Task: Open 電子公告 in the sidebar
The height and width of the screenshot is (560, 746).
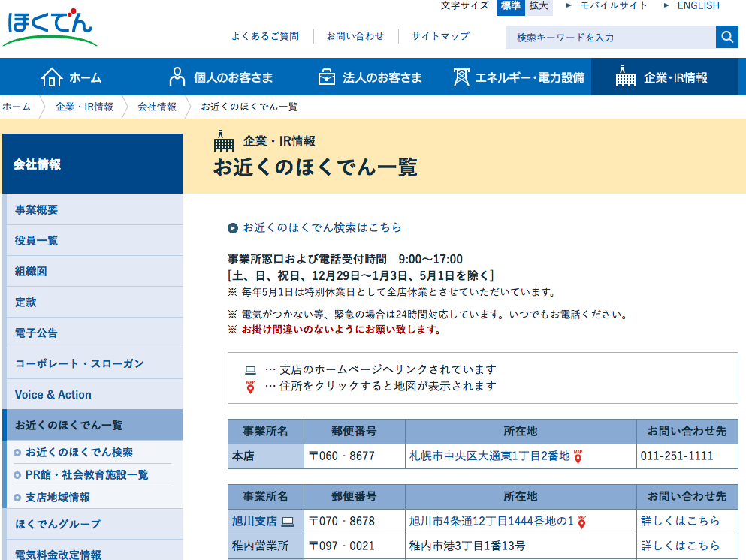Action: pyautogui.click(x=94, y=333)
